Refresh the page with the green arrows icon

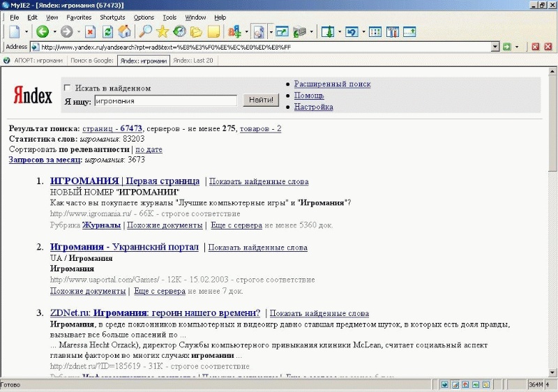[x=107, y=32]
